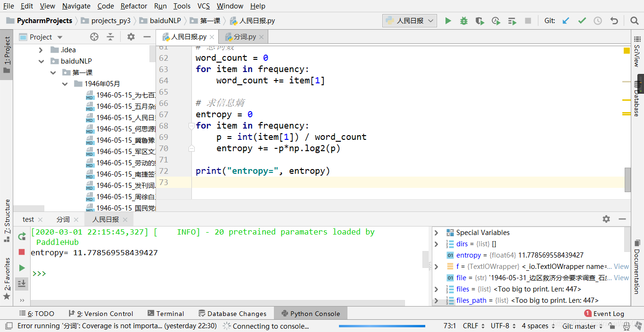Toggle scroll to end in the console
644x332 pixels.
pos(22,283)
